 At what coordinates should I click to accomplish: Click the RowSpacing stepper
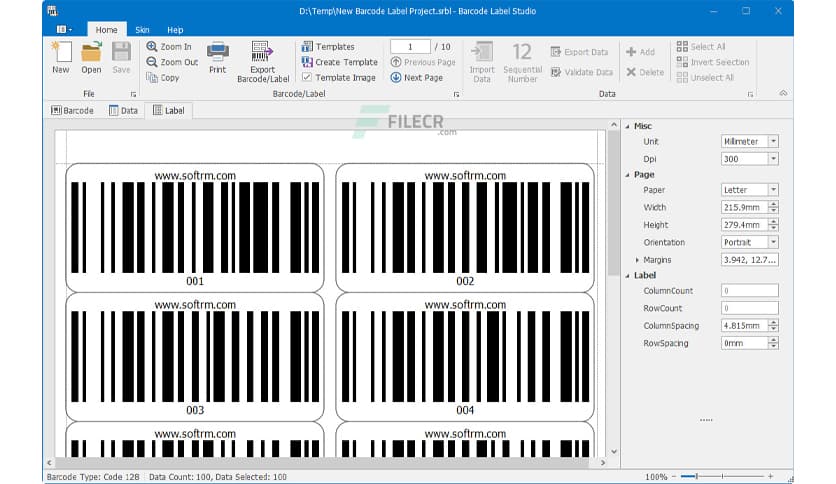click(x=773, y=343)
